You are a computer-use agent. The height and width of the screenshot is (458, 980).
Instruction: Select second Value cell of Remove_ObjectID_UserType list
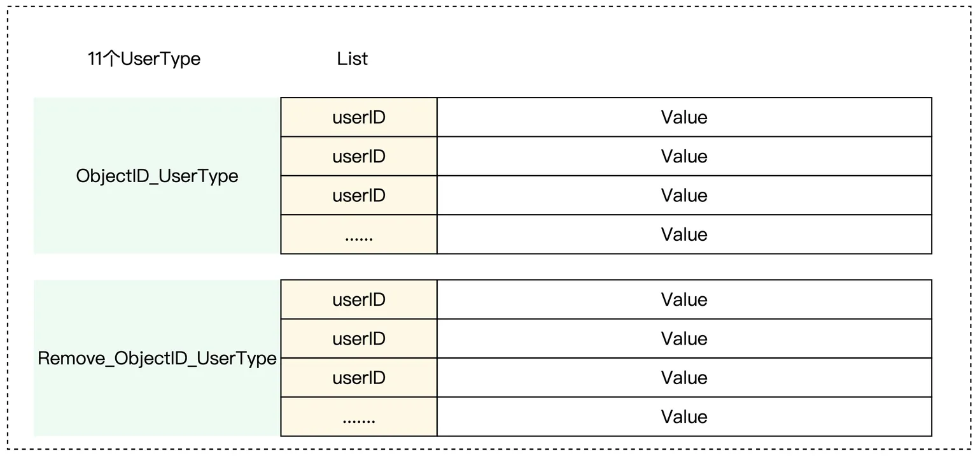[684, 339]
